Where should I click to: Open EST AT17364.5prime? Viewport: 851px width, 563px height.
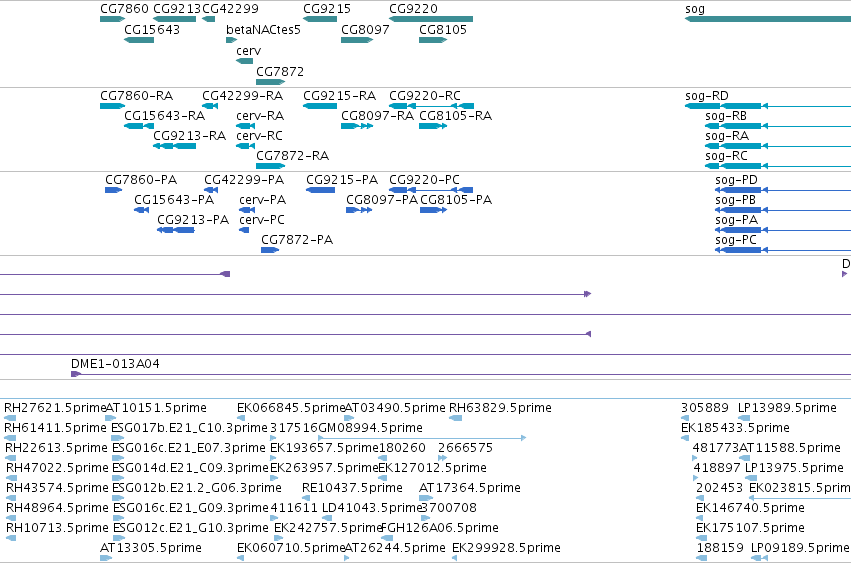point(426,498)
